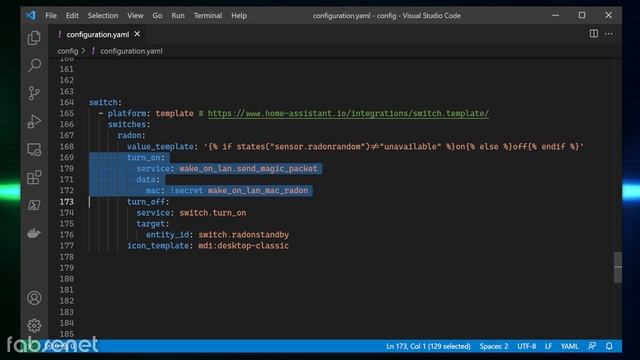Open the Accounts icon

pyautogui.click(x=34, y=298)
